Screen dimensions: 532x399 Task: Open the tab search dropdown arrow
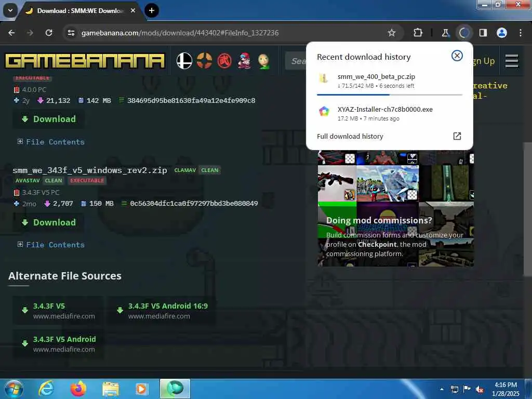tap(10, 10)
